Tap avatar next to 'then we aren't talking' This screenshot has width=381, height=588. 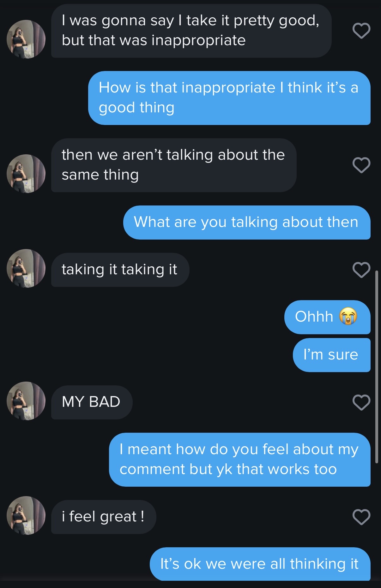pyautogui.click(x=26, y=174)
